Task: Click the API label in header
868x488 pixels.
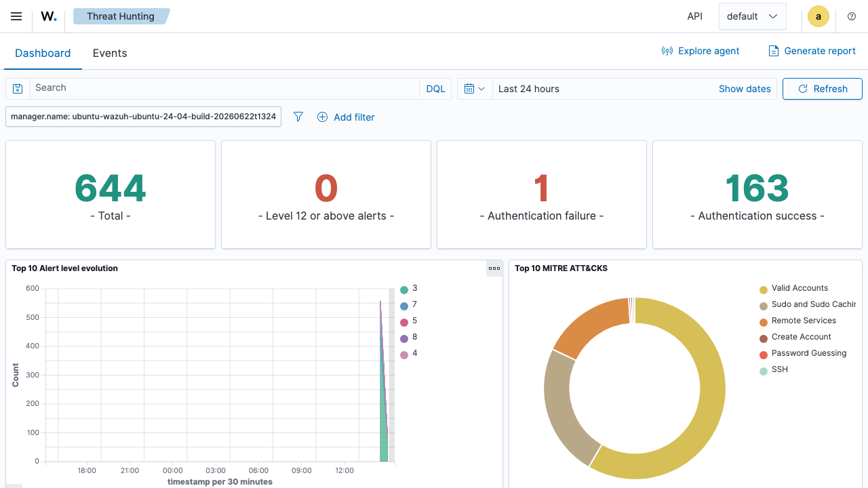Action: 695,16
